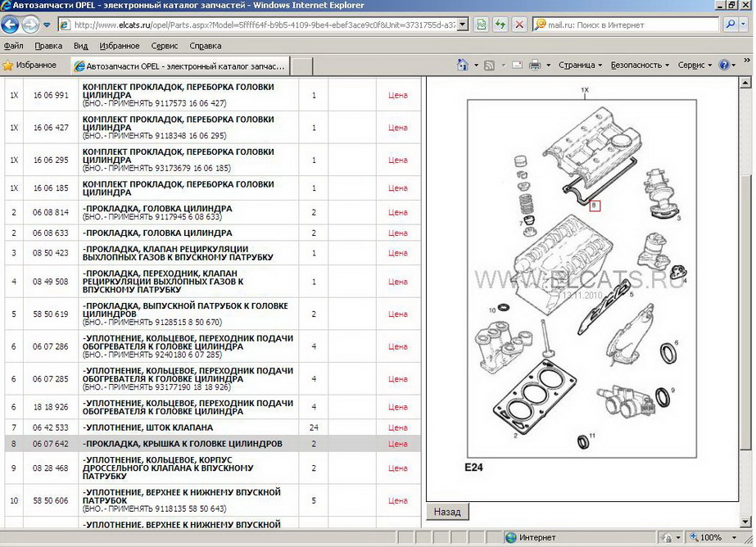756x547 pixels.
Task: Go to Home page icon
Action: (x=463, y=65)
